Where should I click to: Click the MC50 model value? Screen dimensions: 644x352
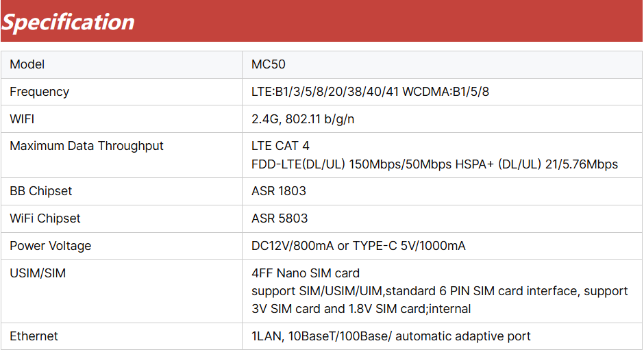click(268, 64)
